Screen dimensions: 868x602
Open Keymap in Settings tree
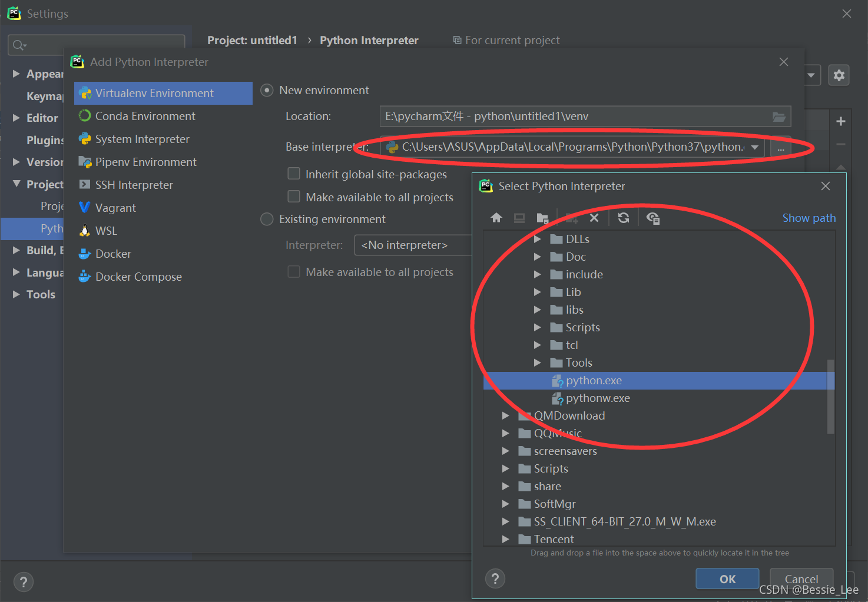point(45,96)
